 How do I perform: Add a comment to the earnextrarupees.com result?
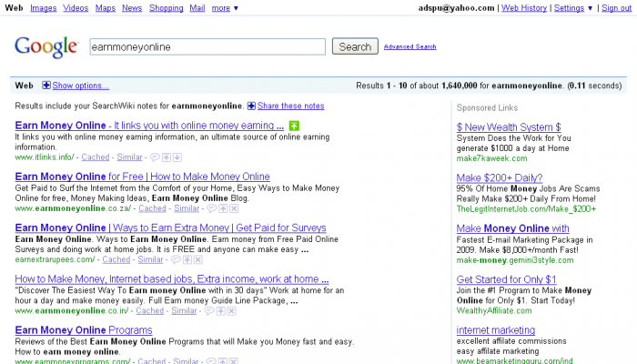click(x=176, y=259)
